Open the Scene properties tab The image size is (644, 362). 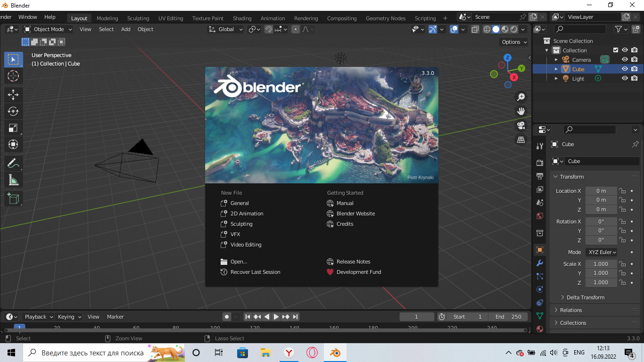pyautogui.click(x=540, y=203)
